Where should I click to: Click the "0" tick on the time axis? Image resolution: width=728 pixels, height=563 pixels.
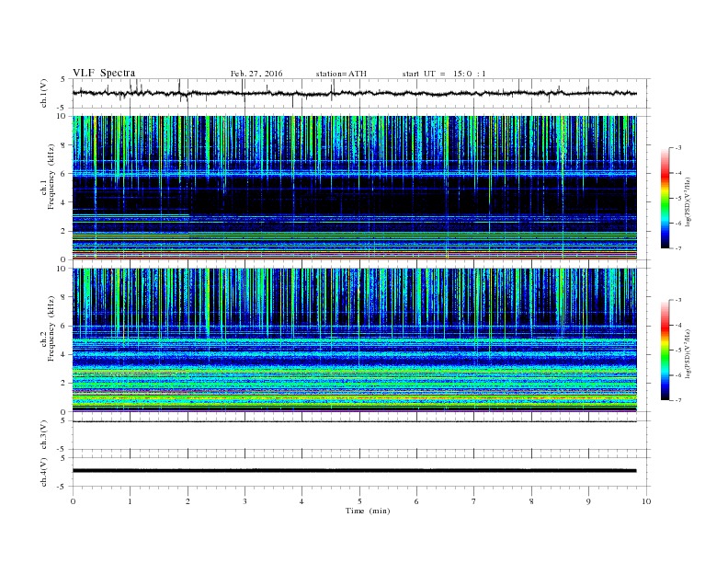73,501
